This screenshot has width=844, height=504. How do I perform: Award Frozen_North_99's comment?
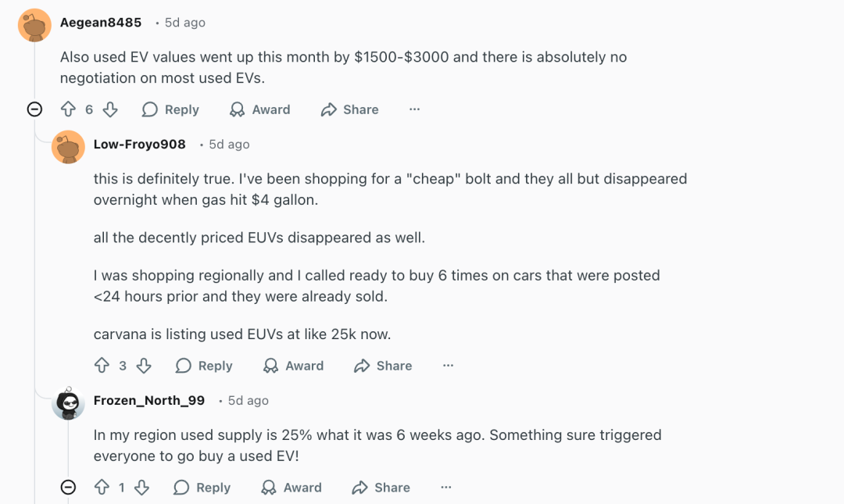(291, 488)
